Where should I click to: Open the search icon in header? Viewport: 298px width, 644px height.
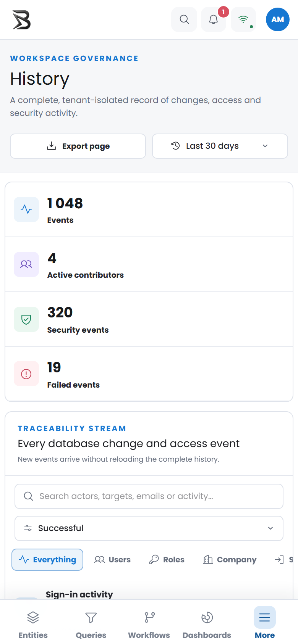tap(184, 19)
